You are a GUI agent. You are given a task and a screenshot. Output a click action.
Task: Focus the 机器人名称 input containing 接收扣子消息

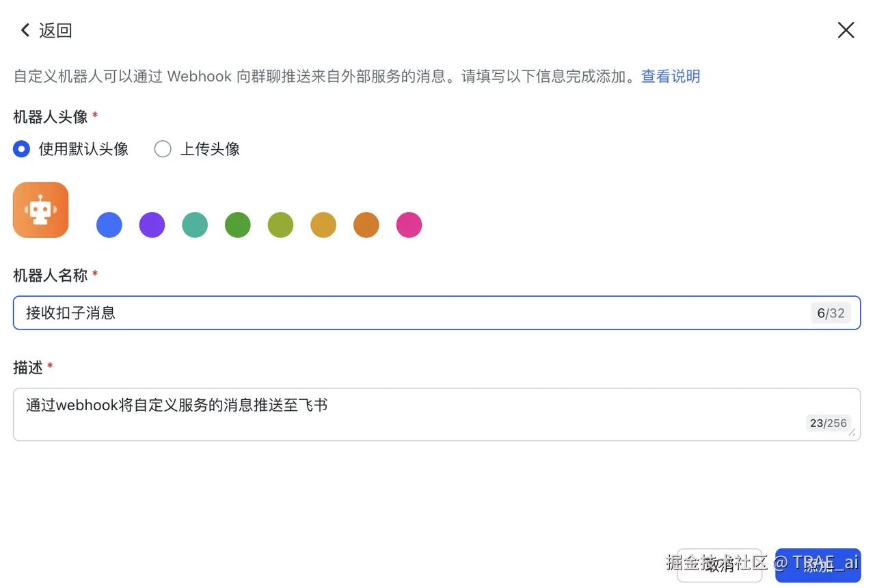click(x=410, y=313)
